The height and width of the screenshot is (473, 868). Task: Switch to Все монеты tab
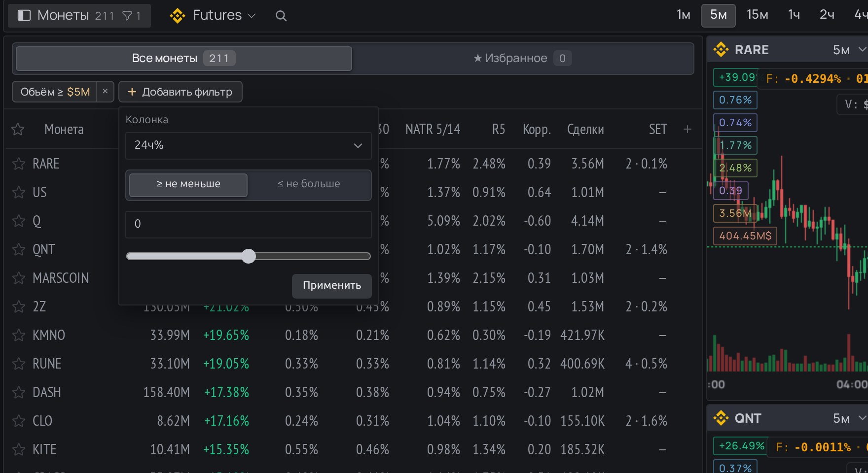point(184,59)
